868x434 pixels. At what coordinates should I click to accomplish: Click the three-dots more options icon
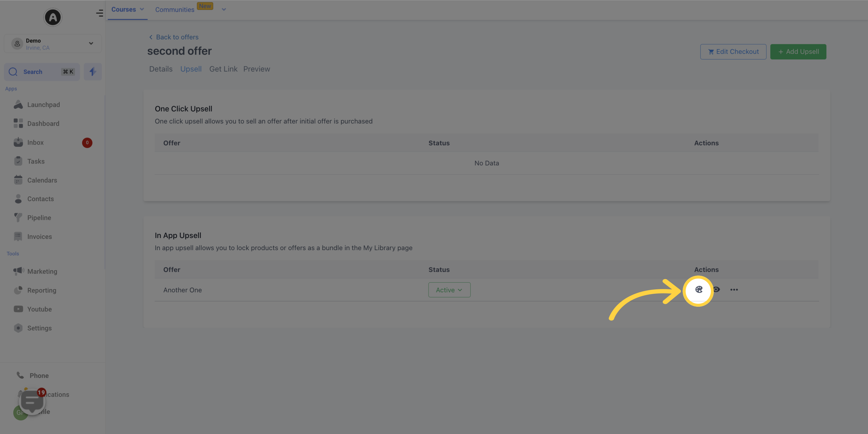[734, 290]
